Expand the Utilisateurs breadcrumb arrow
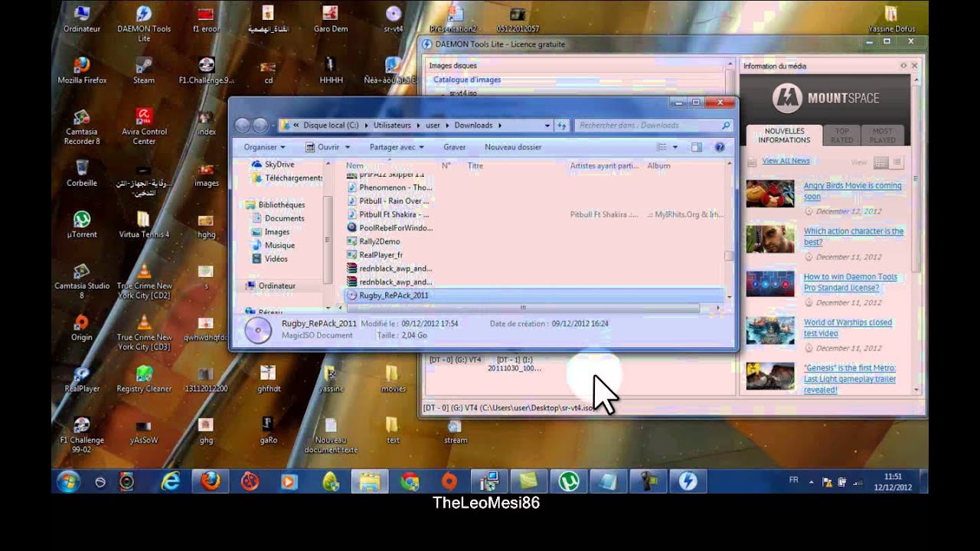The image size is (980, 551). [x=416, y=126]
